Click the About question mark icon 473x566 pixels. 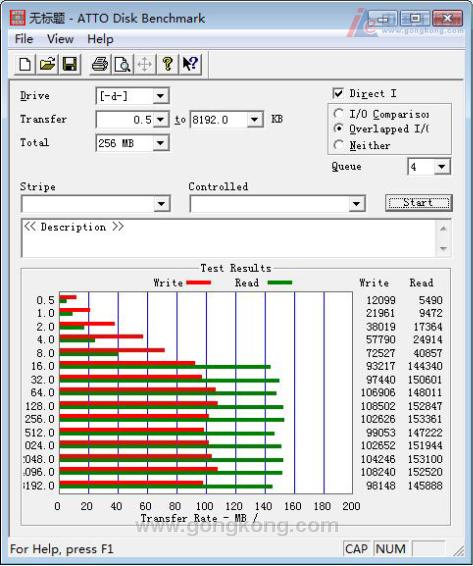coord(167,64)
